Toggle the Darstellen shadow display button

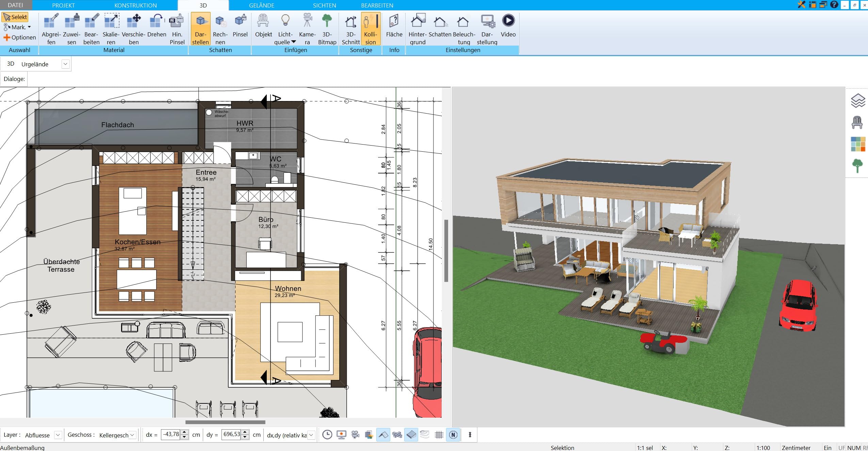[x=200, y=29]
